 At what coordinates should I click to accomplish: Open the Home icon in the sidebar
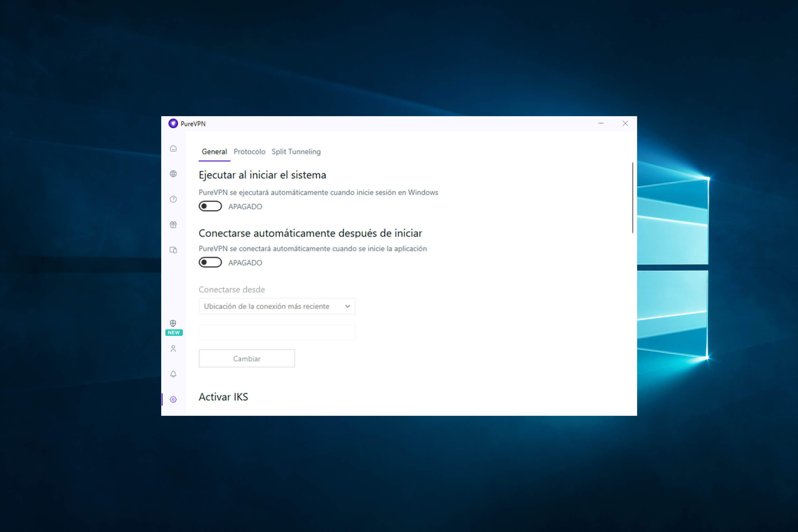[x=173, y=149]
